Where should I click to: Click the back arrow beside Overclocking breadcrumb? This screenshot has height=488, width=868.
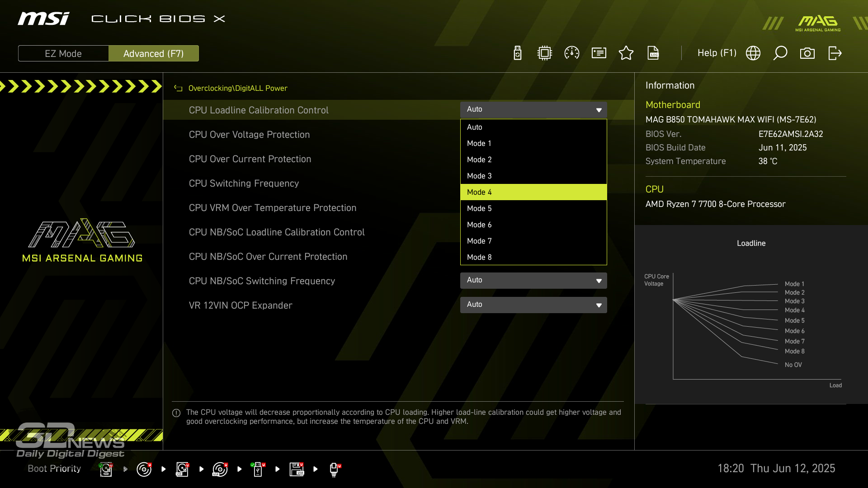pyautogui.click(x=178, y=88)
